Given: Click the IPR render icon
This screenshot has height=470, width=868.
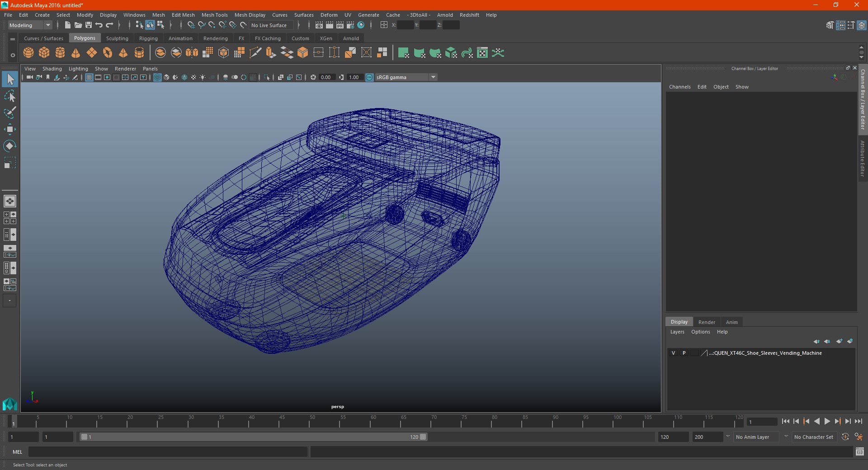Looking at the screenshot, I should click(340, 25).
